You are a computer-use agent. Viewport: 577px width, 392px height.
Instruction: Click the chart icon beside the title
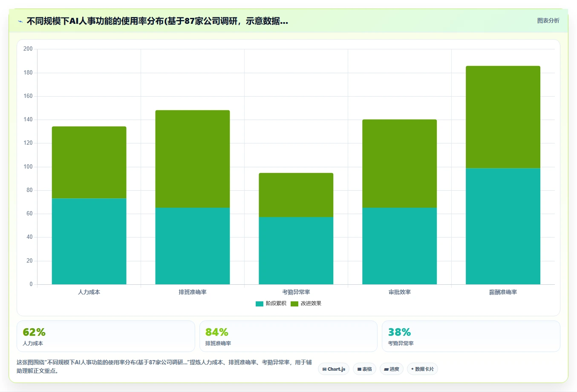(20, 21)
